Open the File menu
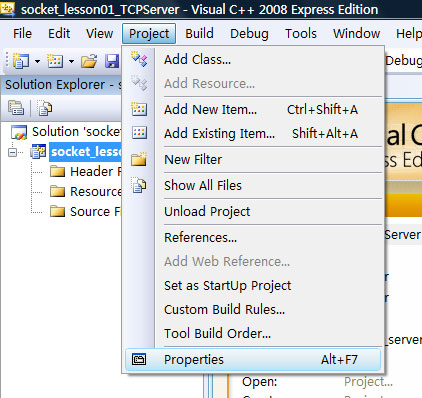Image resolution: width=422 pixels, height=398 pixels. 22,34
